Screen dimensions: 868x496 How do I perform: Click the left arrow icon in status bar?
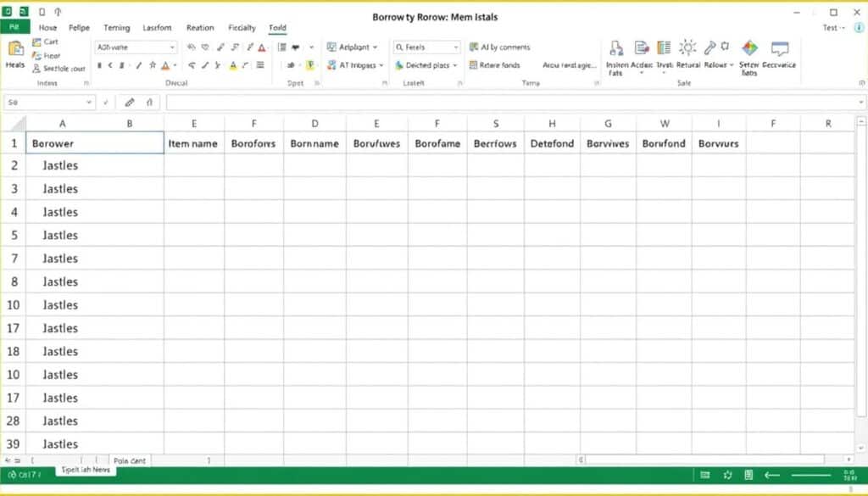pyautogui.click(x=772, y=475)
